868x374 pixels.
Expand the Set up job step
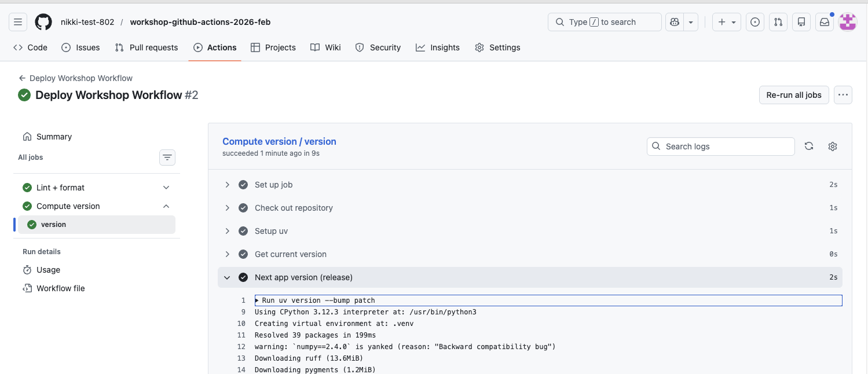click(x=227, y=184)
